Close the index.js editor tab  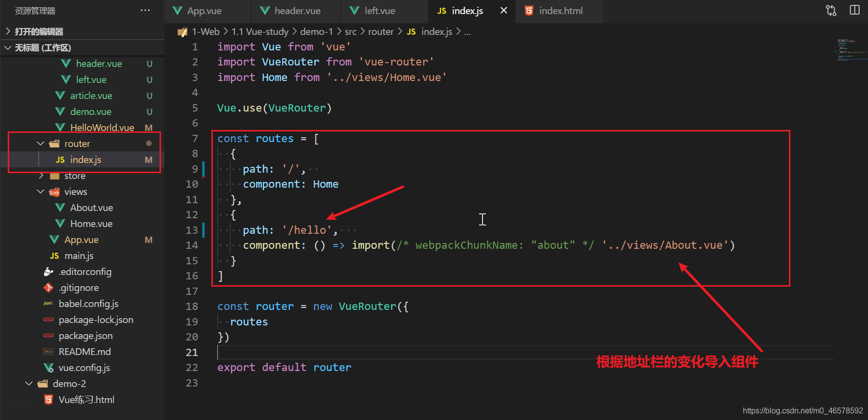point(504,10)
